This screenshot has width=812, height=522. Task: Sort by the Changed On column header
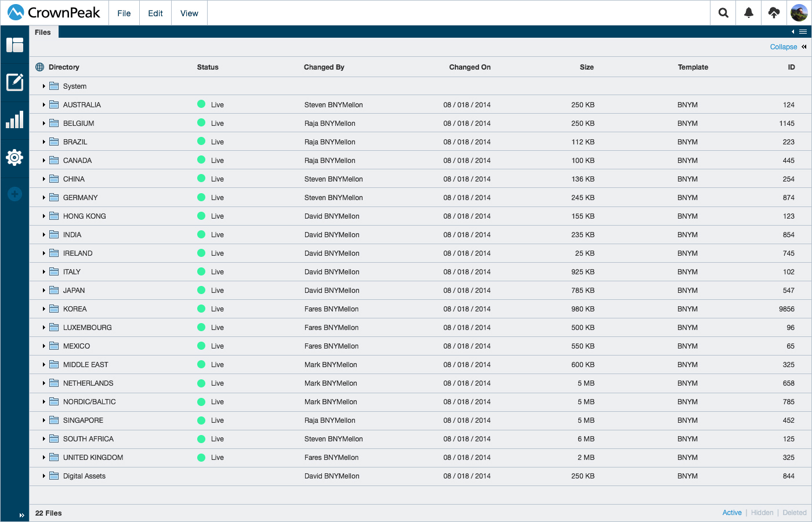click(x=470, y=67)
